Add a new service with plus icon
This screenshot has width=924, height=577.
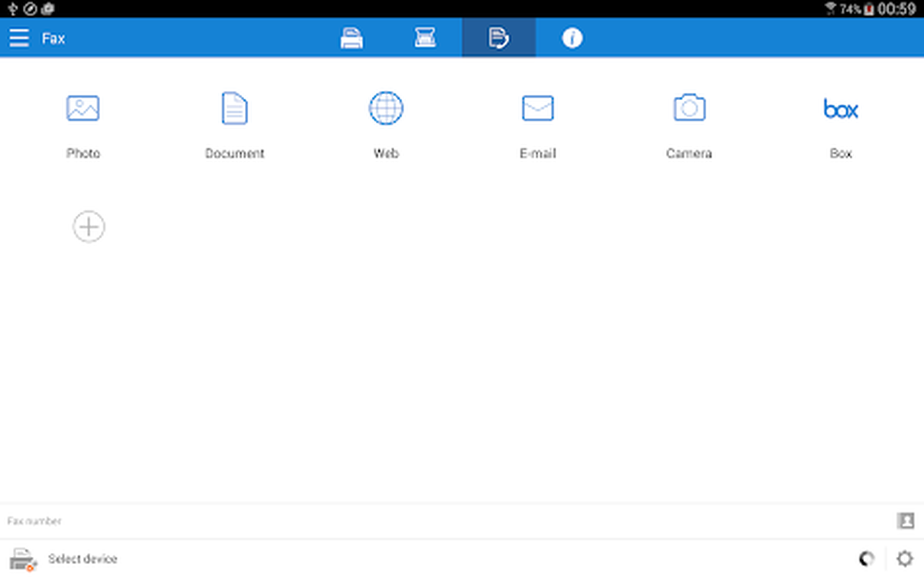pos(89,226)
